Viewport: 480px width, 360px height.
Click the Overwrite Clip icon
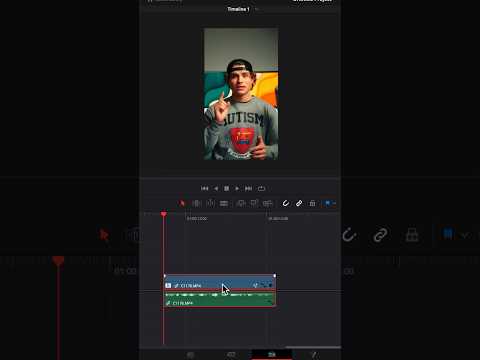pos(254,203)
